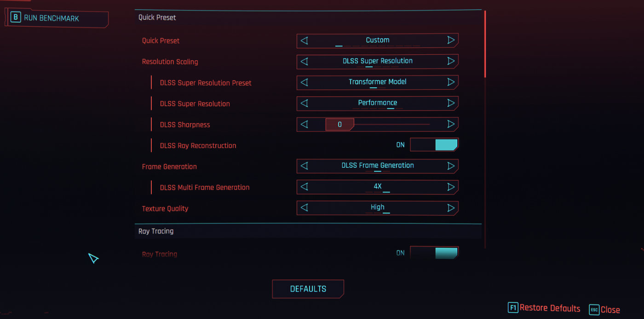Click the Quick Preset section header
This screenshot has height=319, width=644.
pos(157,17)
